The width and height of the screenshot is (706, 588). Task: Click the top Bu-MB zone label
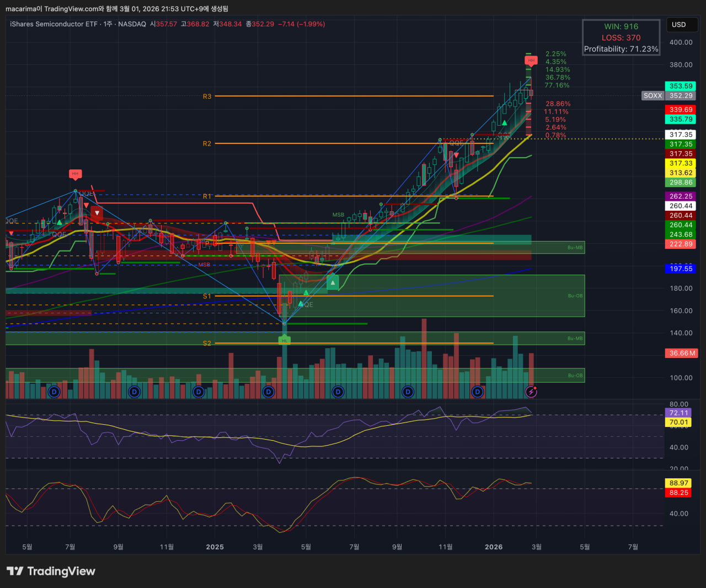click(575, 248)
